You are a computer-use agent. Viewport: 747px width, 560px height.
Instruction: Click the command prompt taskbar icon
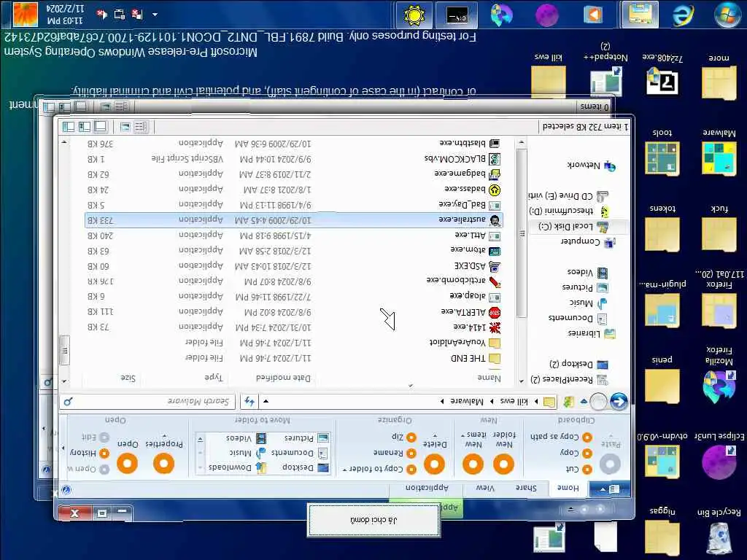(457, 15)
